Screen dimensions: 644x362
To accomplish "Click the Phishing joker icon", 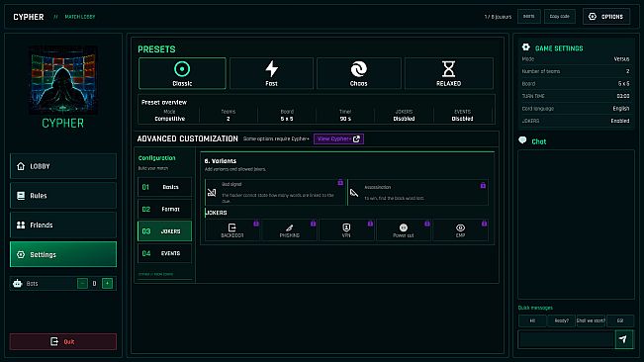I will pyautogui.click(x=290, y=227).
